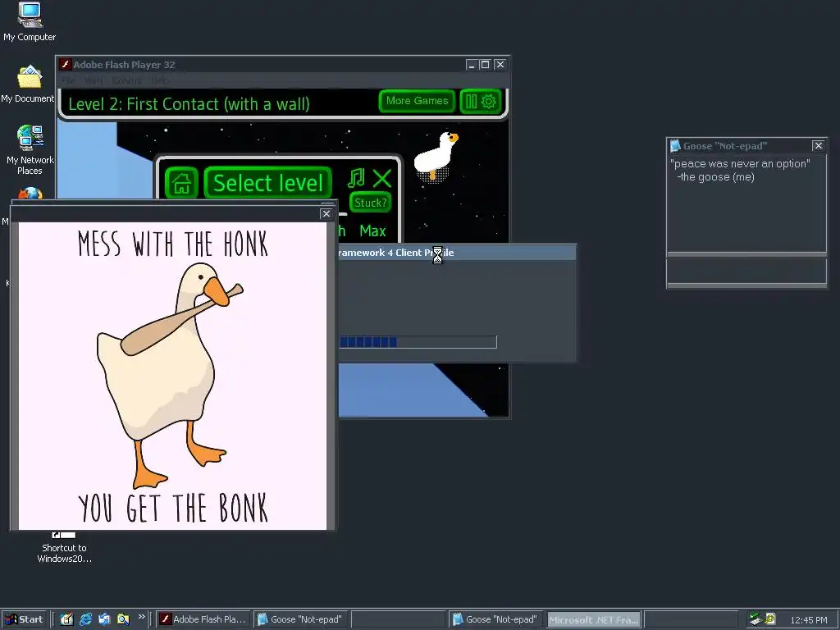Click the blank taskbar button after the first Goose task
Viewport: 840px width, 630px height.
[x=398, y=619]
